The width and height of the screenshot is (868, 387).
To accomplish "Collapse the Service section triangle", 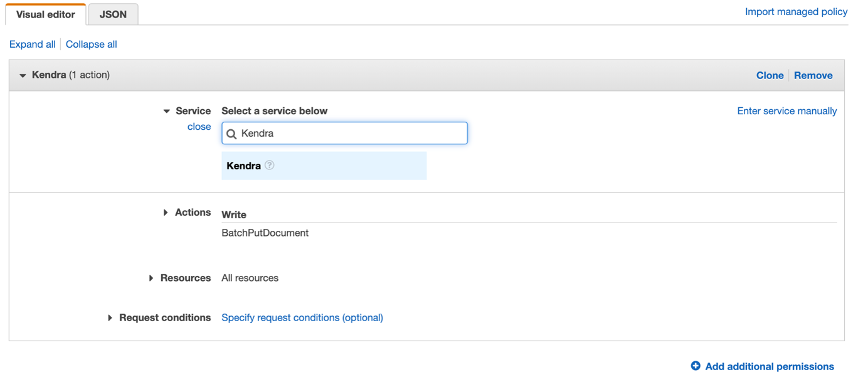I will point(166,111).
